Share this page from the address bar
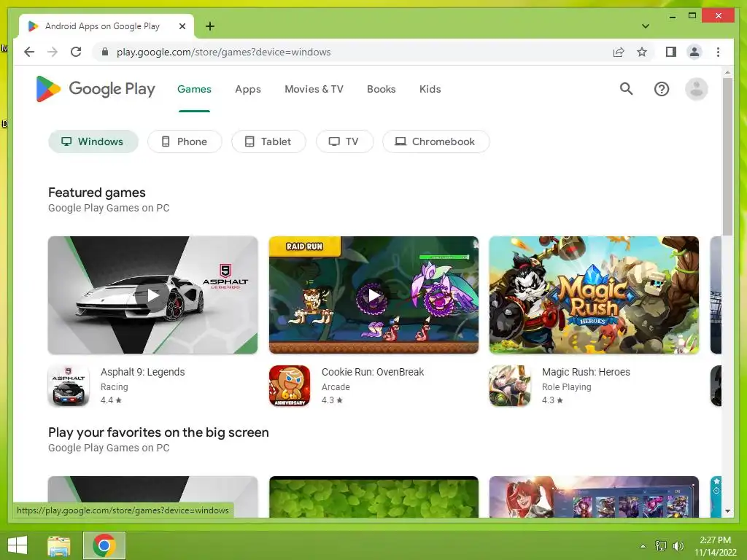The image size is (747, 560). coord(619,52)
